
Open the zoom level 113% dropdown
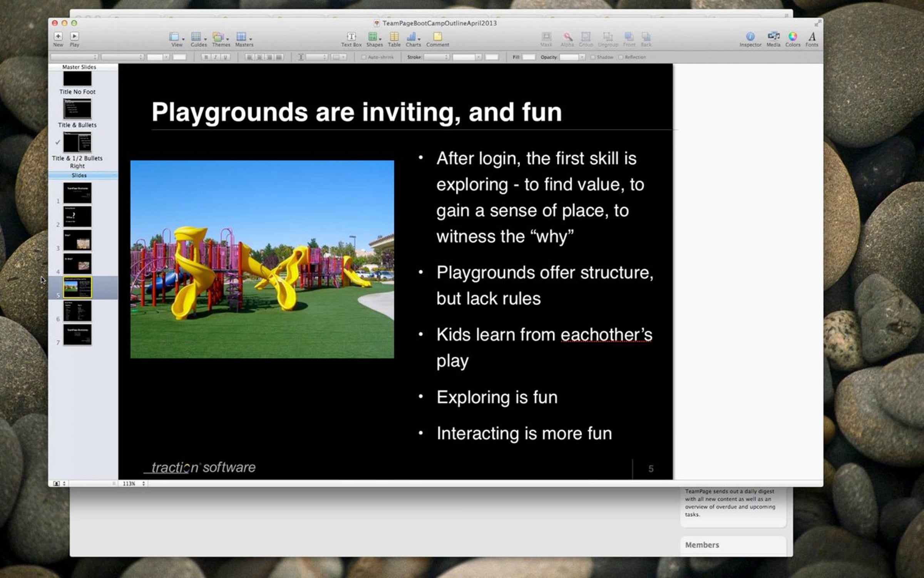point(133,484)
